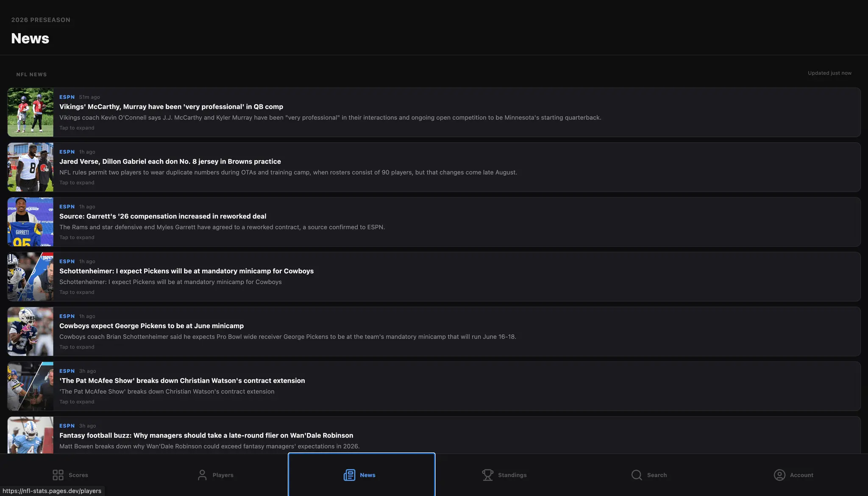Click 'Updated just now' status text
868x496 pixels.
tap(829, 73)
